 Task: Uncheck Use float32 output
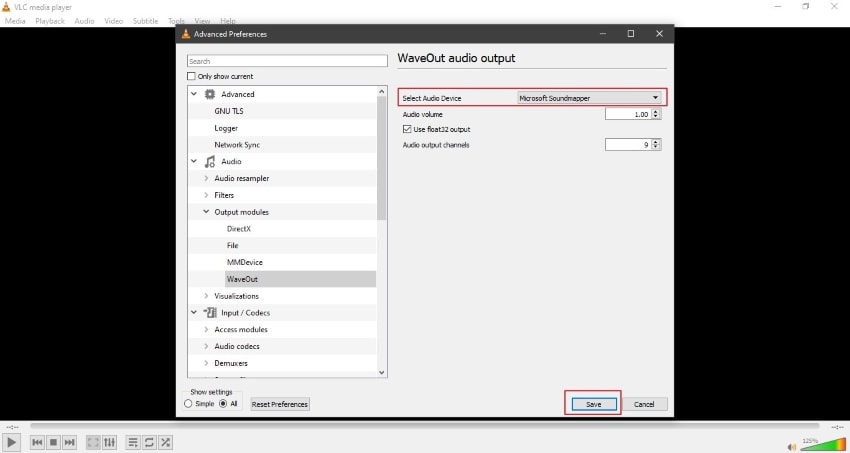(x=407, y=130)
